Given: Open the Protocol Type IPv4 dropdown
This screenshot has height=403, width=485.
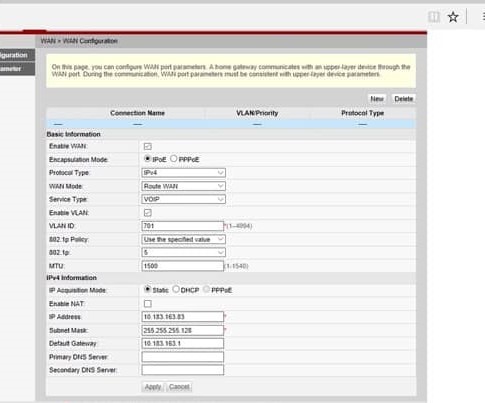Looking at the screenshot, I should (x=183, y=173).
